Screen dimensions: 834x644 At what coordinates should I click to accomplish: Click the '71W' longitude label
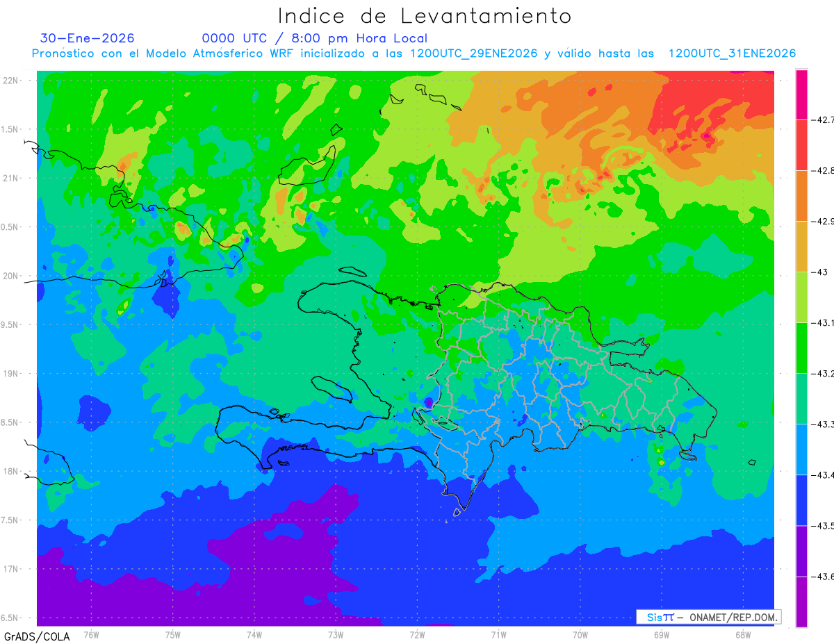coord(498,635)
